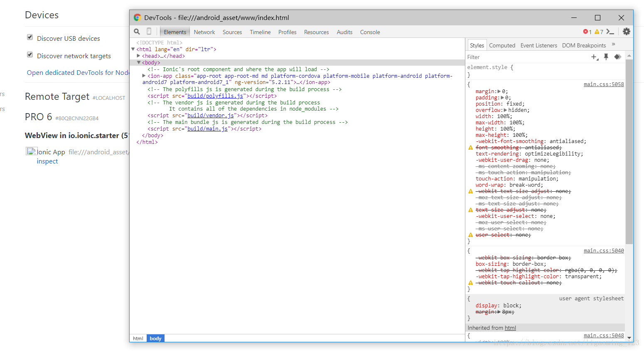Open the Network tab
The width and height of the screenshot is (644, 351).
[204, 32]
